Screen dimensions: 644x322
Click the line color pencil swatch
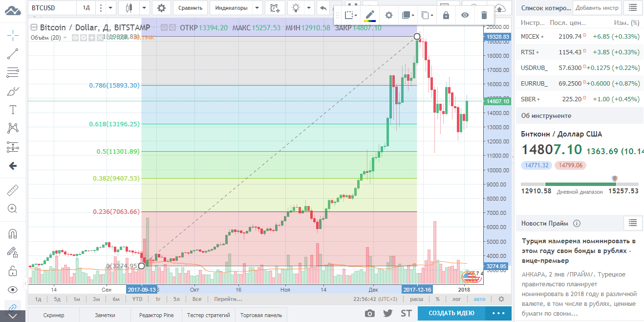point(370,15)
